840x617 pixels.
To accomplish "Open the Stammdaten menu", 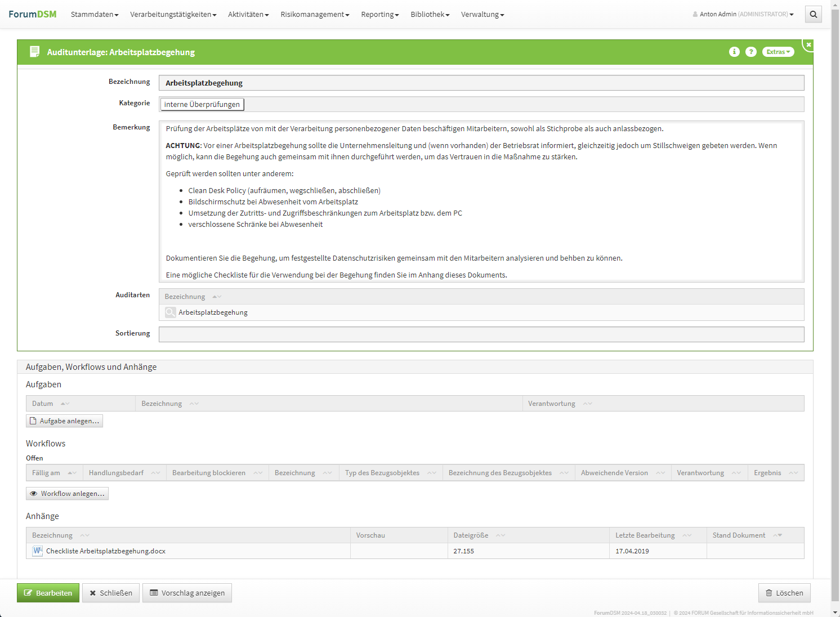I will [x=94, y=14].
